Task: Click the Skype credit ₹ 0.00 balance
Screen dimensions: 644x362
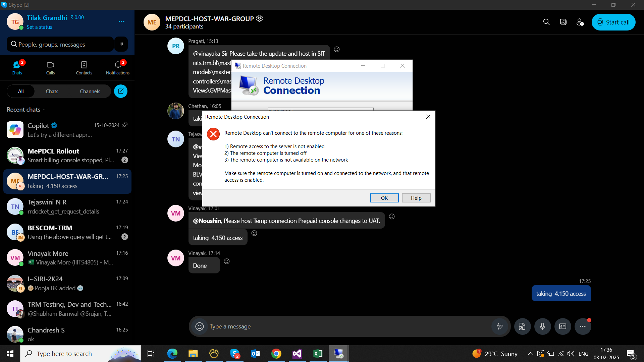Action: 77,17
